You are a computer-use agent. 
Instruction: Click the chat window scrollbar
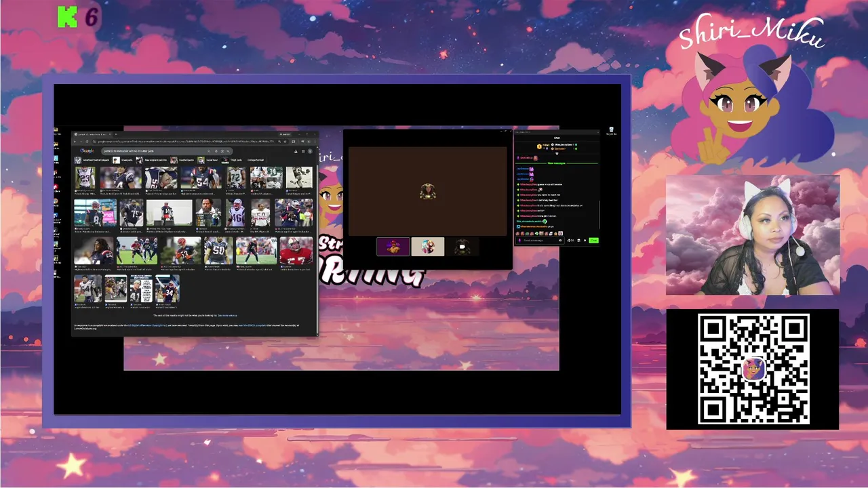coord(599,214)
